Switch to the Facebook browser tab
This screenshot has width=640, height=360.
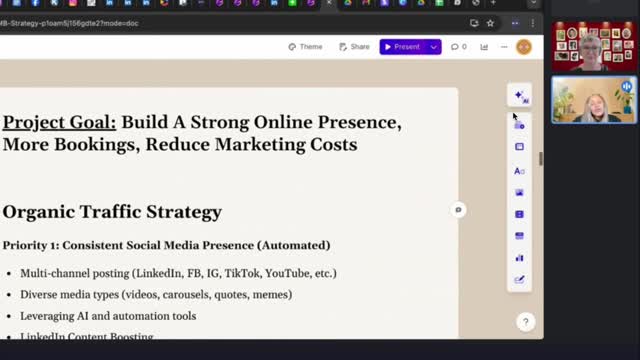tap(36, 3)
